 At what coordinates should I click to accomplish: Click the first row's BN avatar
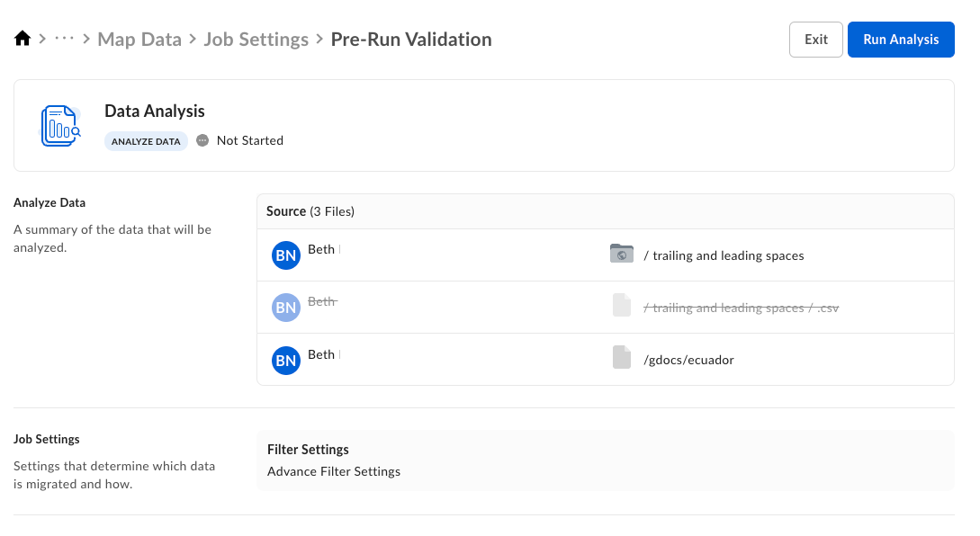285,255
